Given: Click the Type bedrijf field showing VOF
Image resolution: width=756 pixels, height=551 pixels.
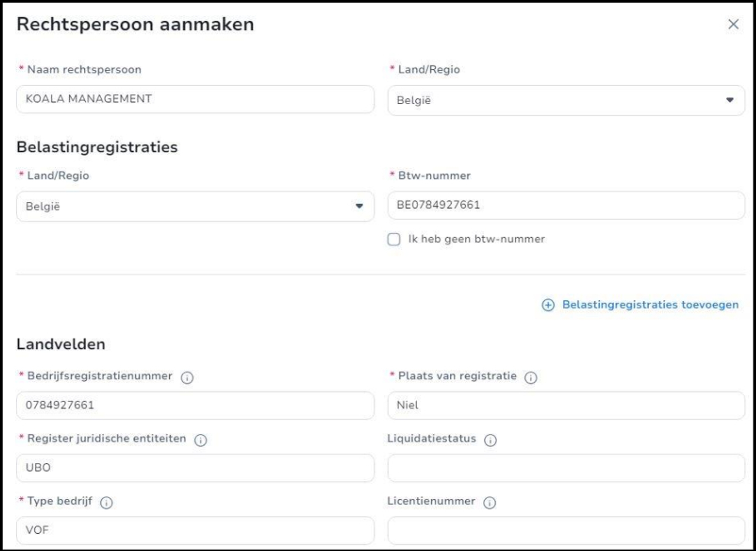Looking at the screenshot, I should point(195,530).
